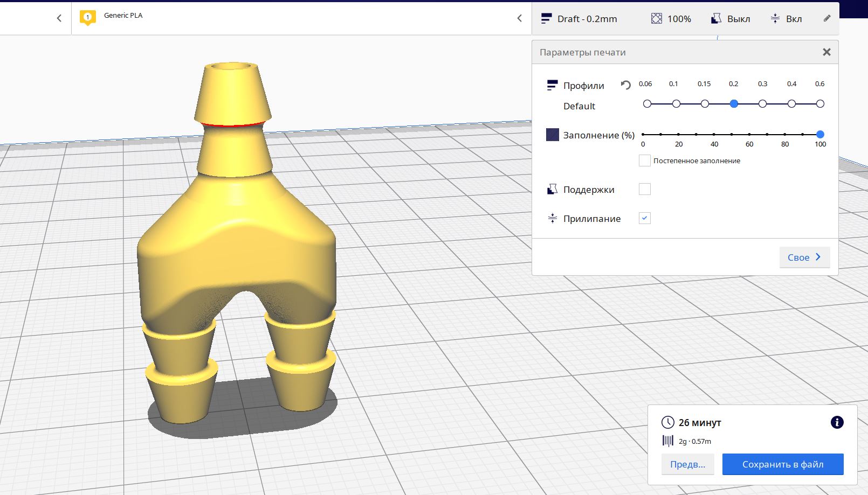Enable the Постепенное заполнение checkbox

(x=644, y=161)
